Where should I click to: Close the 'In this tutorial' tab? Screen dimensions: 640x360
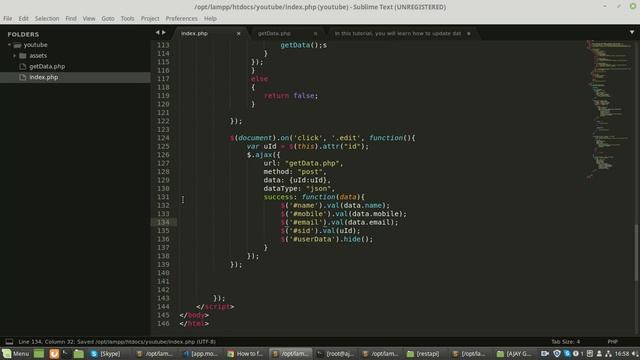click(x=469, y=33)
